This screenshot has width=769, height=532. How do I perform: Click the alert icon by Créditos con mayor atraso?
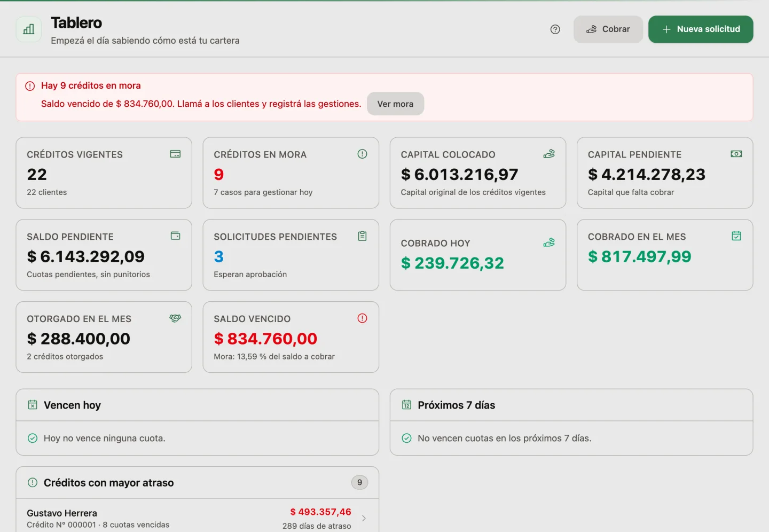tap(33, 482)
